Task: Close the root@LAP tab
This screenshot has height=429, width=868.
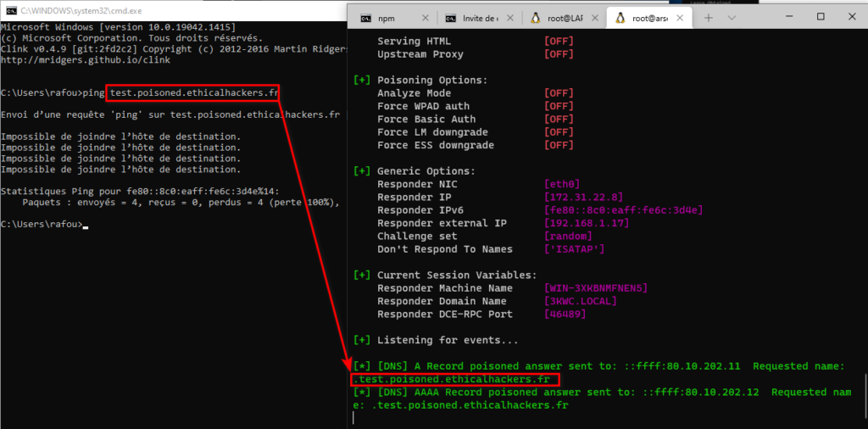Action: [594, 19]
